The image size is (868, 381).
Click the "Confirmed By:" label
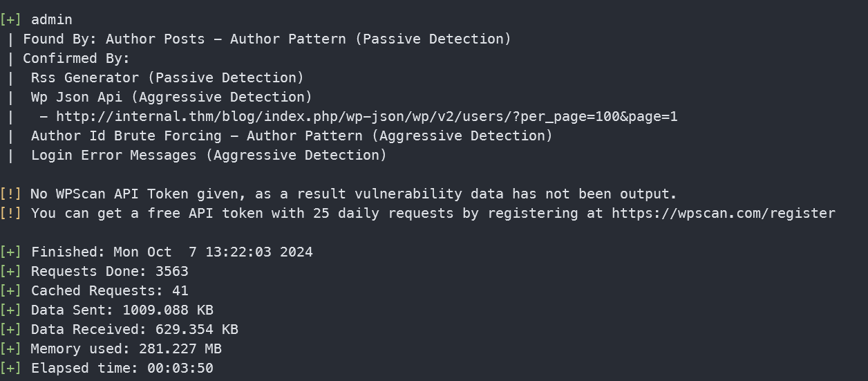(76, 58)
